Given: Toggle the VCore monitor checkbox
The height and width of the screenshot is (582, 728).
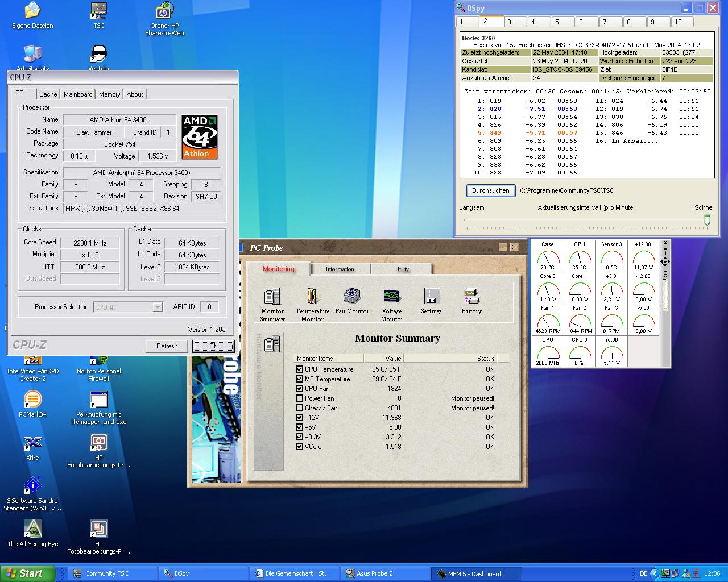Looking at the screenshot, I should (300, 447).
